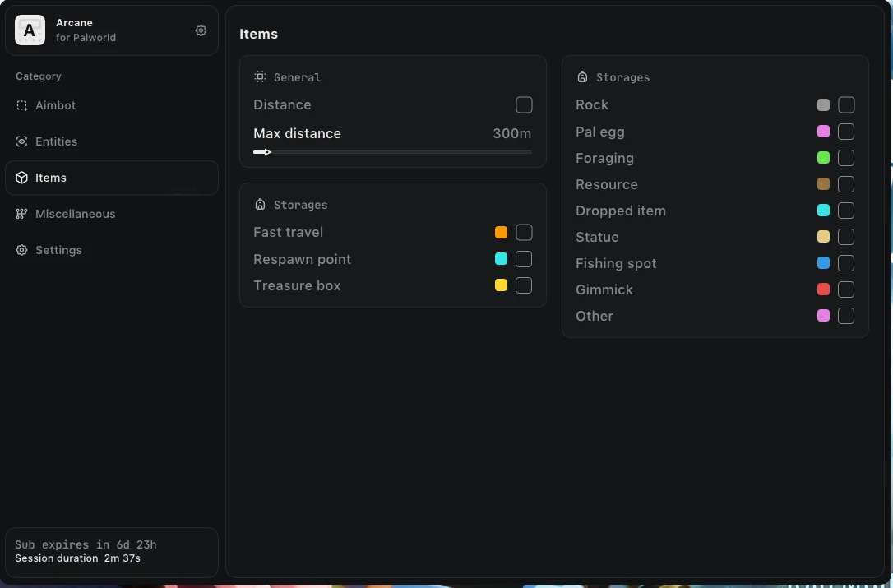Open the pink Pal egg color swatch
This screenshot has height=588, width=893.
coord(824,132)
